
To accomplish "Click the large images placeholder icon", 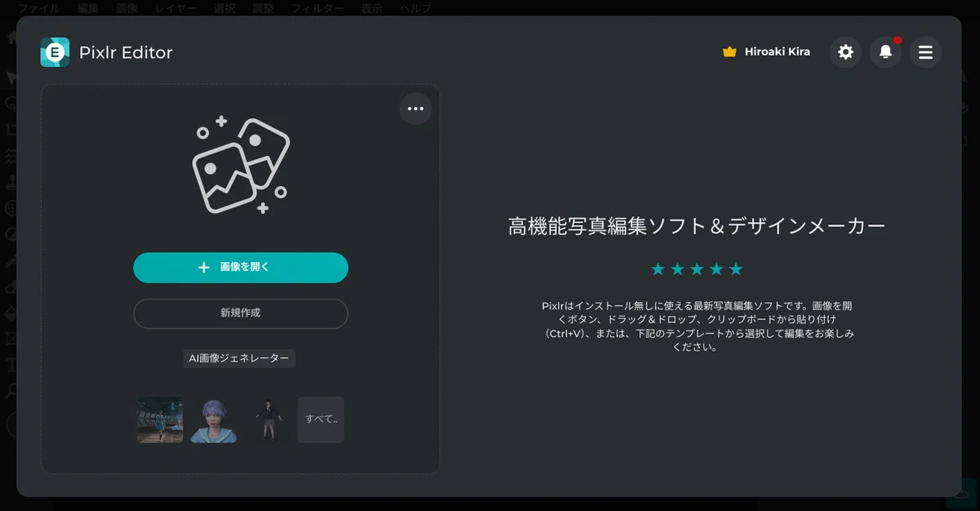I will [240, 167].
